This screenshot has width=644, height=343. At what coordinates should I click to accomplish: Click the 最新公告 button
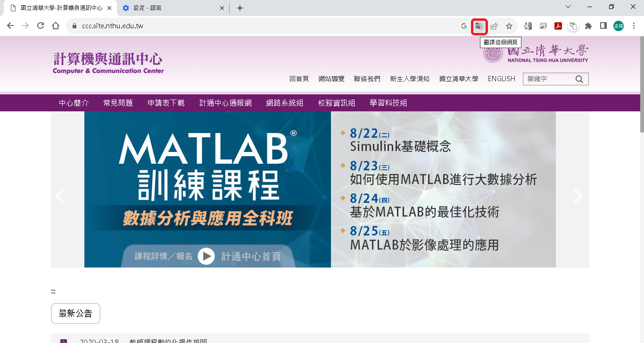tap(75, 313)
